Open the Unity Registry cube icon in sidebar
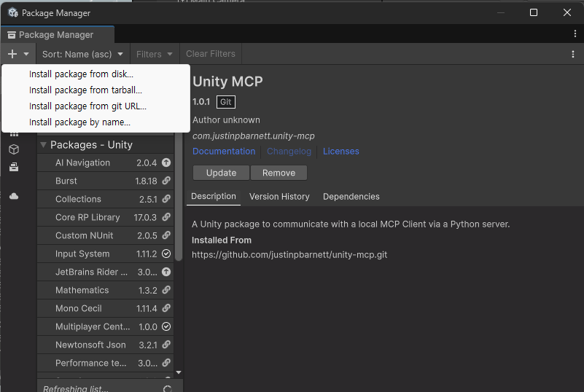The height and width of the screenshot is (392, 584). 14,149
